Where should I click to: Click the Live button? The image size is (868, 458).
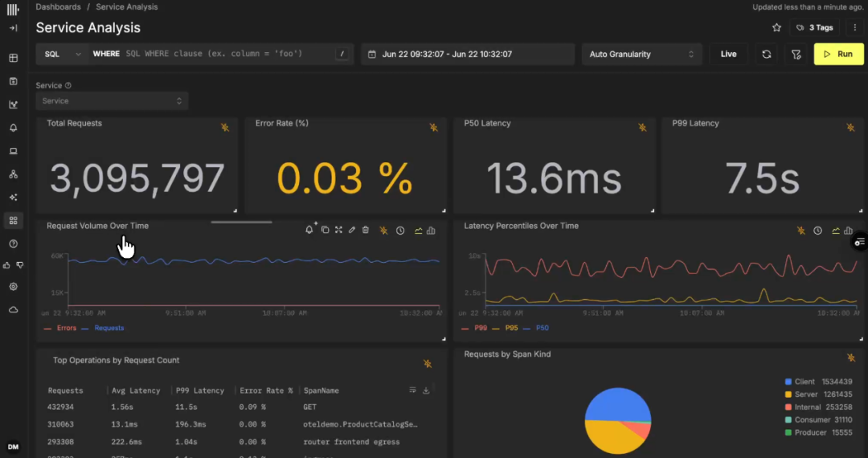(x=728, y=54)
